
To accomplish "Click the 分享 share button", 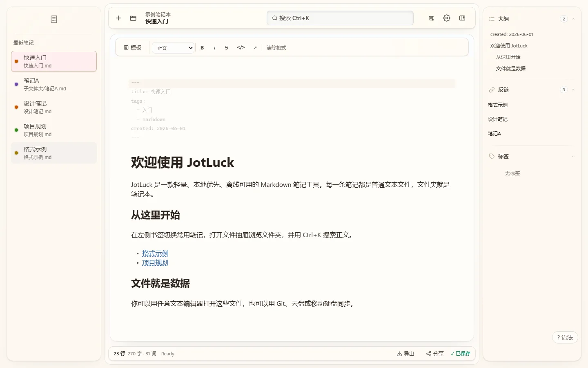I will point(435,354).
